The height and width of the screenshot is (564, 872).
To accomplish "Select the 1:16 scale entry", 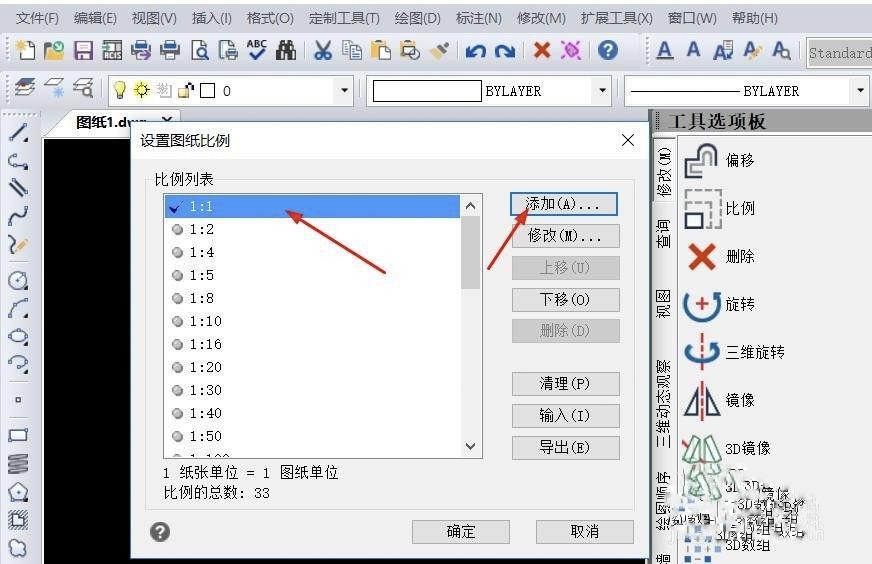I will (312, 344).
